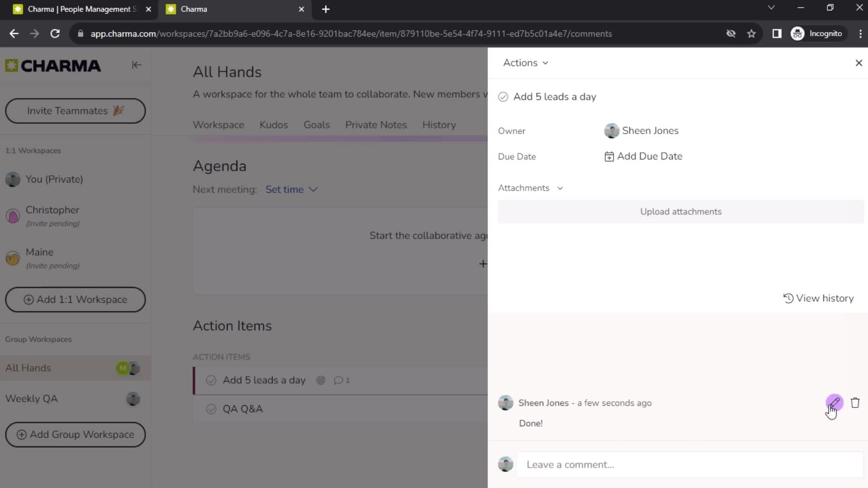Switch to the Kudos tab
Screen dimensions: 868x488
click(274, 125)
